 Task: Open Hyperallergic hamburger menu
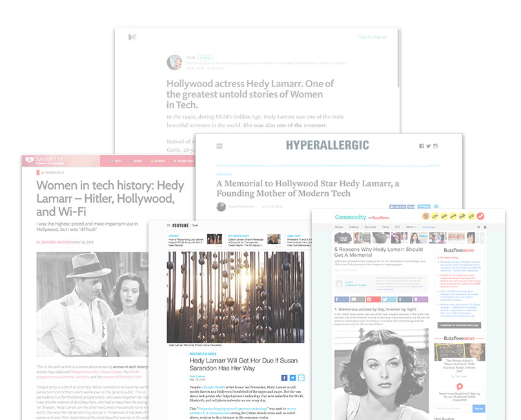[220, 146]
